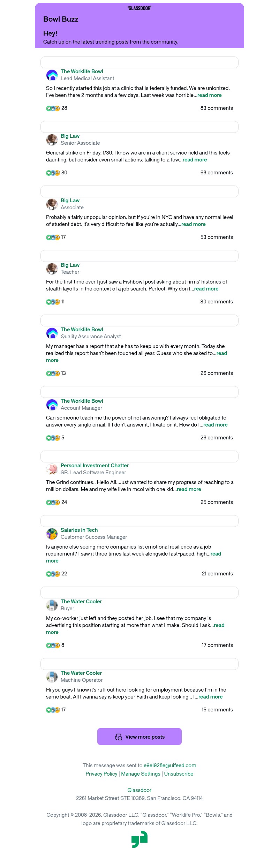
Task: Expand the federally funded clinic post via read more
Action: [209, 95]
